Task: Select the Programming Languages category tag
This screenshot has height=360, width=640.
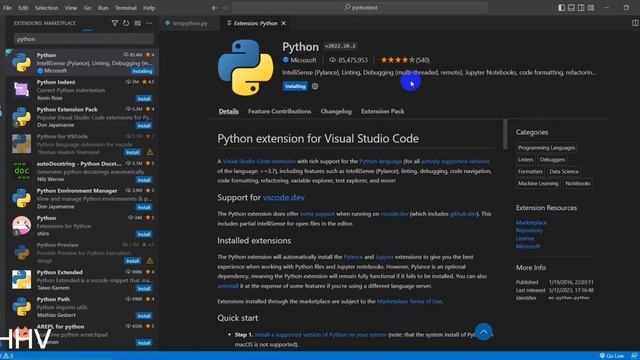Action: (547, 148)
